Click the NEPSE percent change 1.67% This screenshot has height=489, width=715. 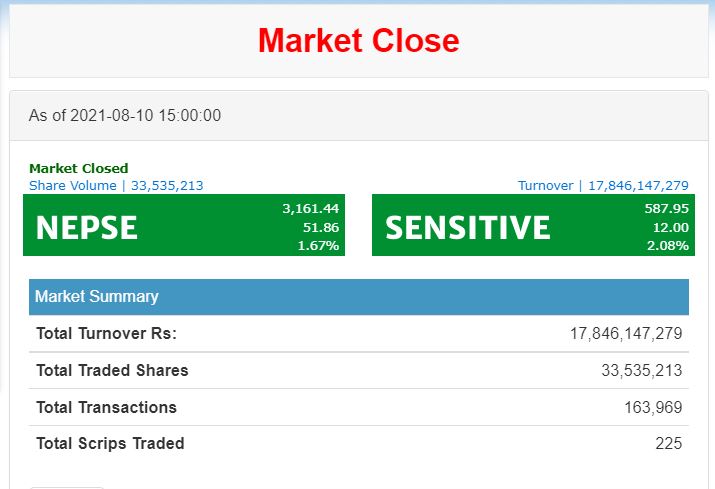(x=318, y=245)
